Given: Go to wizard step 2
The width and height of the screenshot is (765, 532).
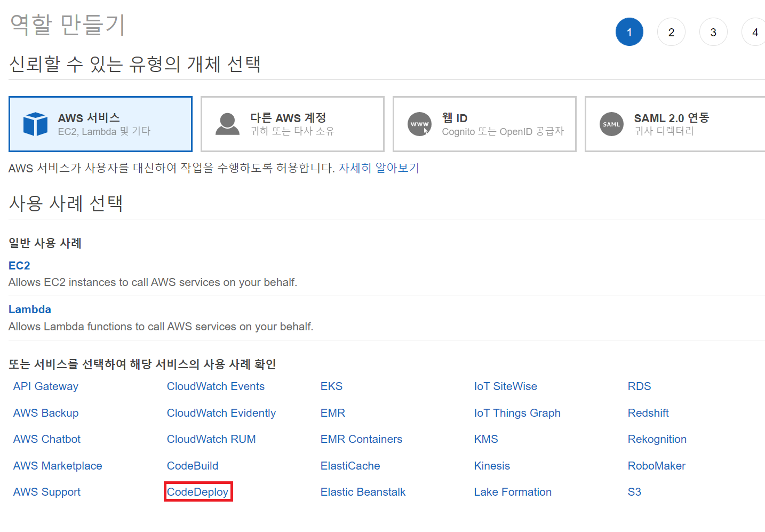Looking at the screenshot, I should pyautogui.click(x=671, y=32).
